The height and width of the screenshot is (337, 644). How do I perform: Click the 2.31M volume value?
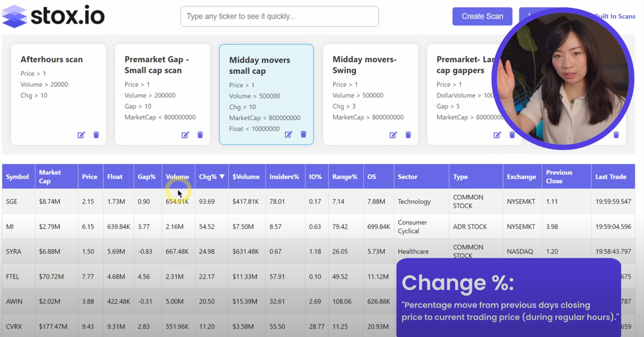[x=175, y=277]
